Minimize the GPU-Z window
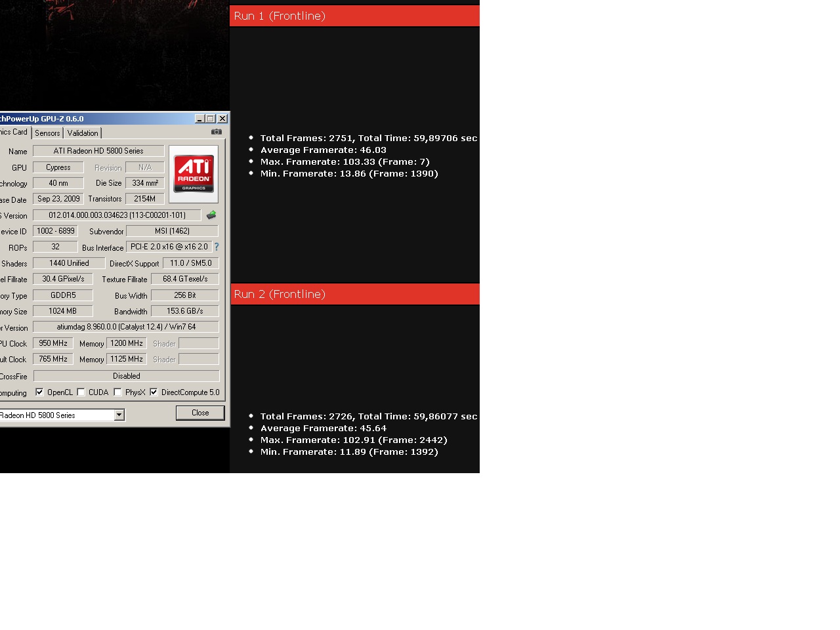The width and height of the screenshot is (840, 630). [199, 119]
